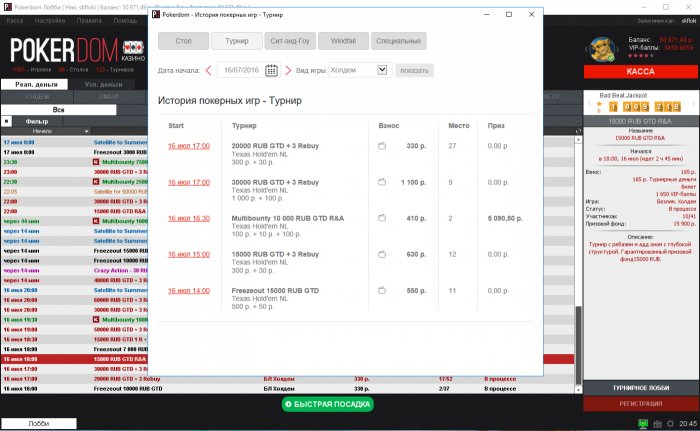Screen dimensions: 700x431
Task: Click the Лобби button at bottom left
Action: (39, 423)
